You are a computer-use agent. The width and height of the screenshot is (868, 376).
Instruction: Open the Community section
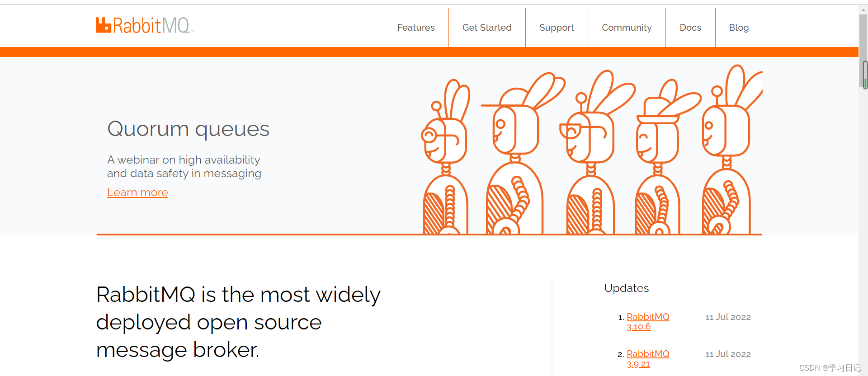627,28
